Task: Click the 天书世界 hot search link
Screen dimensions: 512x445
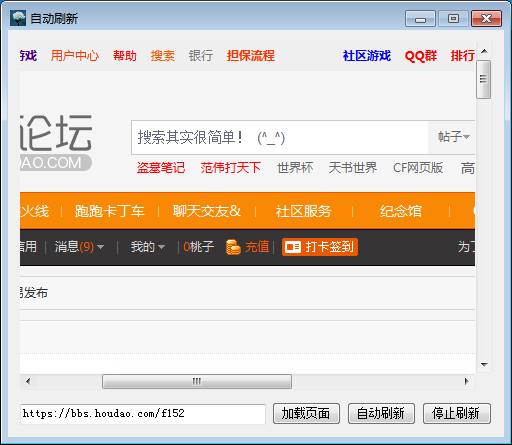Action: tap(353, 168)
